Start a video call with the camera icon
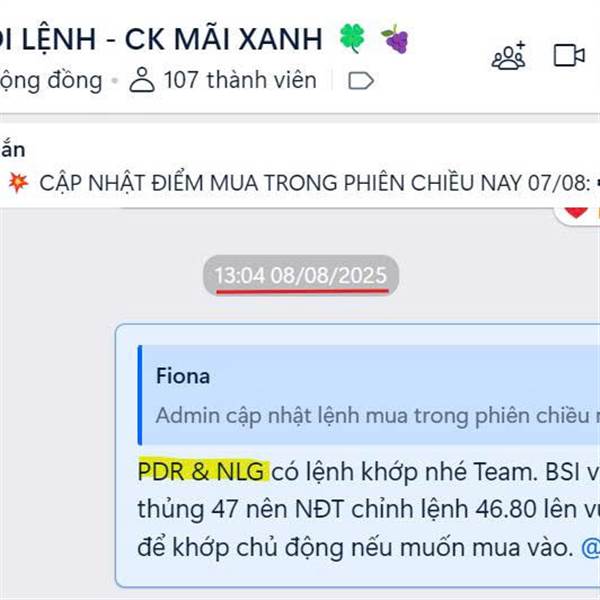Screen dimensions: 600x600 pyautogui.click(x=569, y=55)
